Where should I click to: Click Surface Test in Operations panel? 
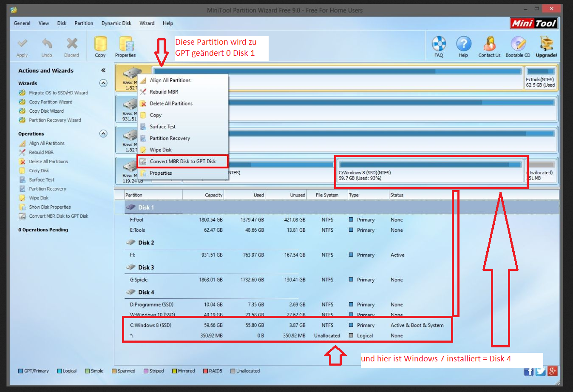[x=42, y=180]
